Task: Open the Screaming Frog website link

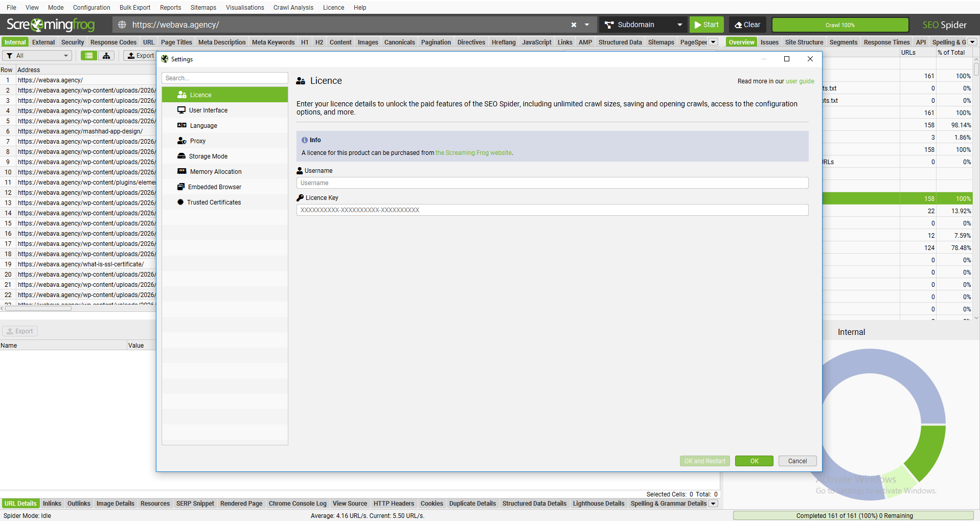Action: (x=473, y=153)
